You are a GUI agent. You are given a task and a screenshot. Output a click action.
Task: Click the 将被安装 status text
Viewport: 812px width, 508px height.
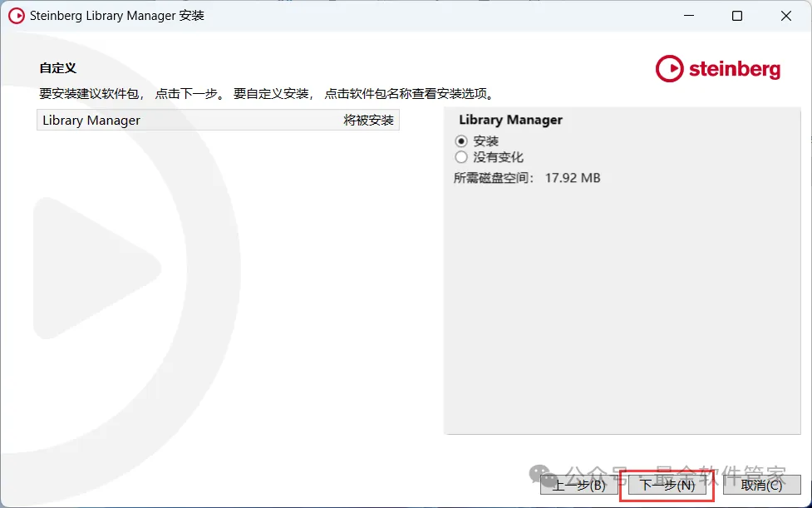point(368,120)
